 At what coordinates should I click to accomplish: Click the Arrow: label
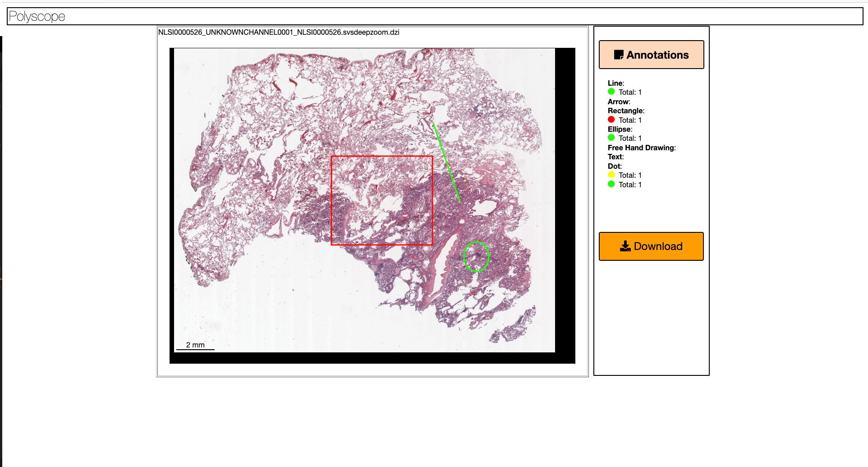point(619,102)
